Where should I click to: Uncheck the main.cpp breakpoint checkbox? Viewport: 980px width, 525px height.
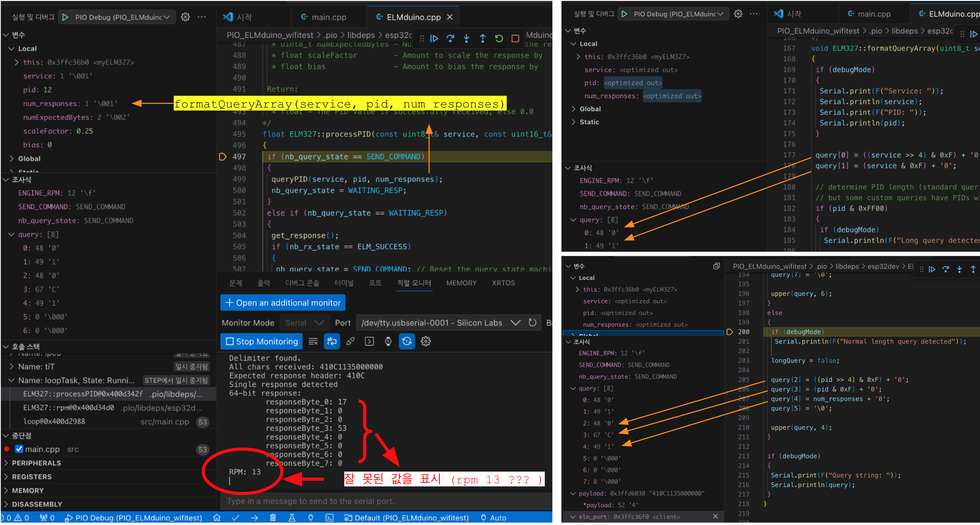(19, 449)
